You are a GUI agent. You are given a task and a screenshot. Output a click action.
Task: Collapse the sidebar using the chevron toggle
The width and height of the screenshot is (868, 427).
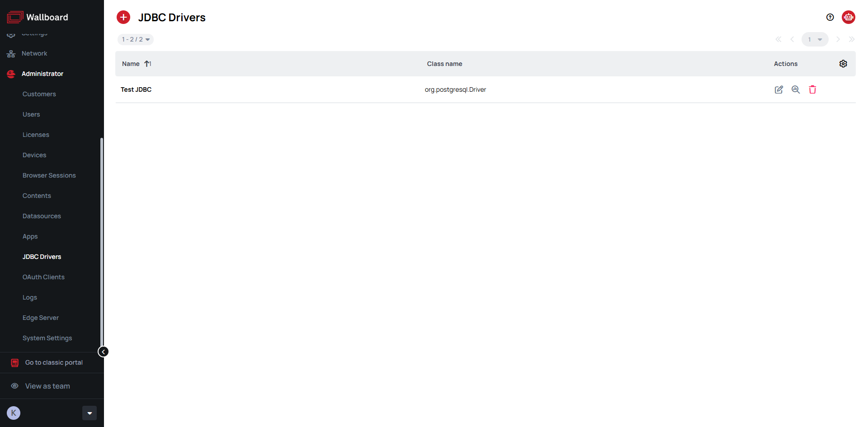tap(103, 352)
